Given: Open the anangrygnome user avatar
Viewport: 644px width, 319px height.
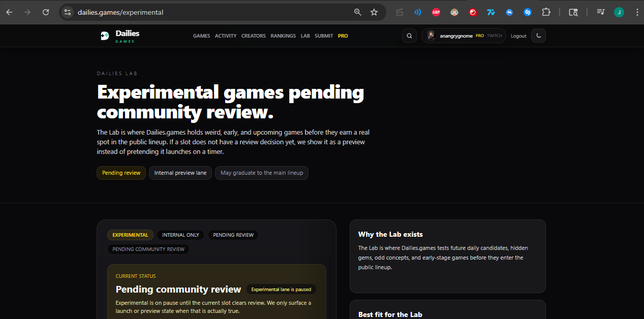Looking at the screenshot, I should [x=431, y=36].
